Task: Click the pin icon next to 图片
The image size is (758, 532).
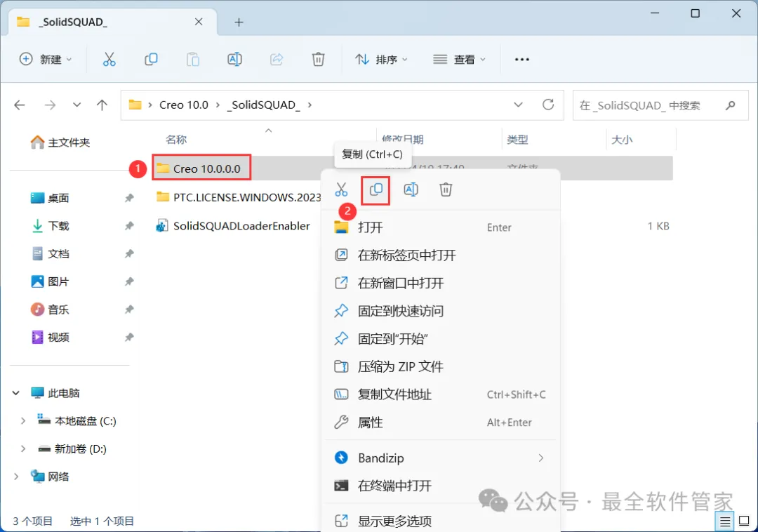Action: (129, 281)
